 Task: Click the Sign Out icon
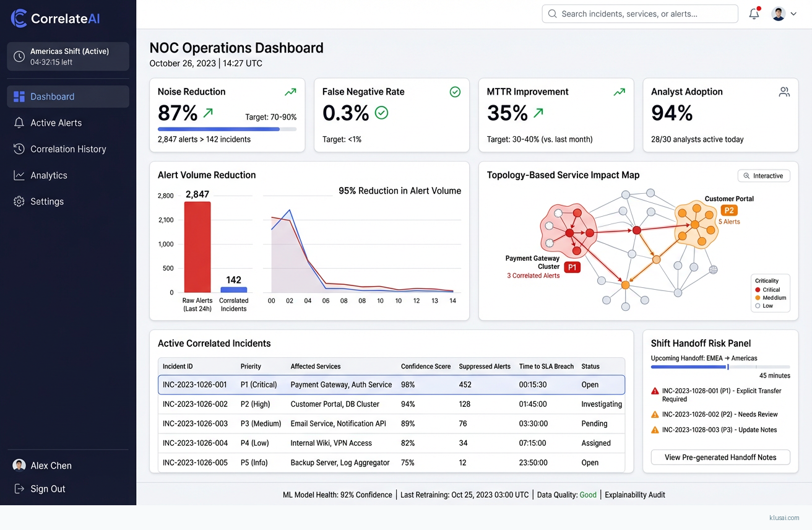click(19, 489)
